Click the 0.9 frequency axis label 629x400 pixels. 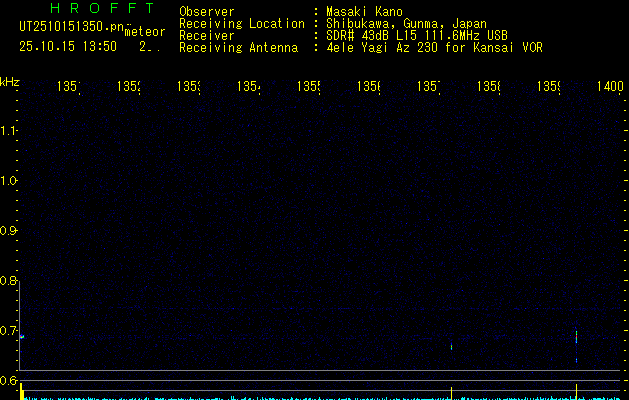click(8, 231)
